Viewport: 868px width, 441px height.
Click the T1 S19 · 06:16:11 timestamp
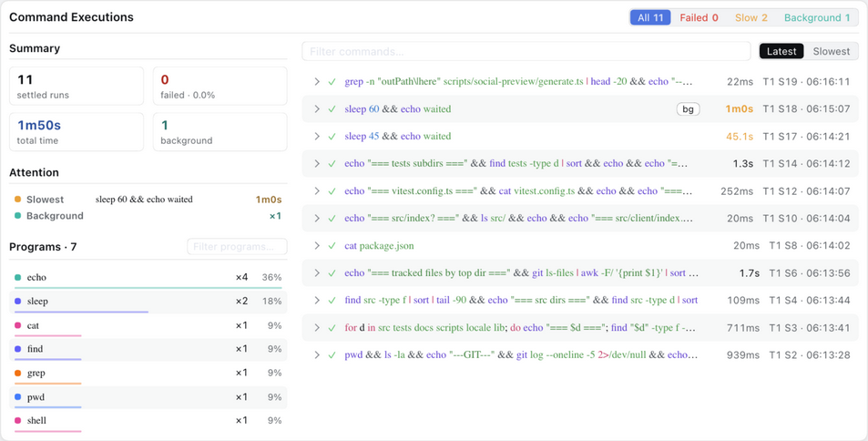click(x=806, y=81)
